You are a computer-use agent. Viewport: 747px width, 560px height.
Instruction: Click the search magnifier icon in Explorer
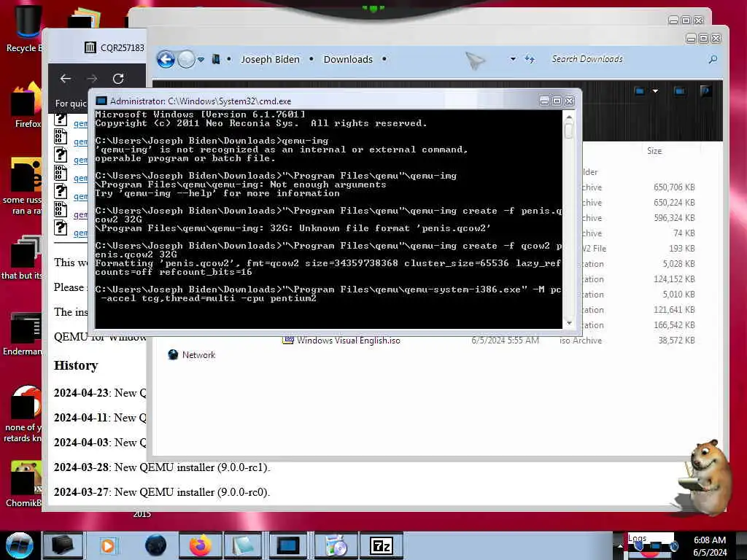[x=713, y=59]
